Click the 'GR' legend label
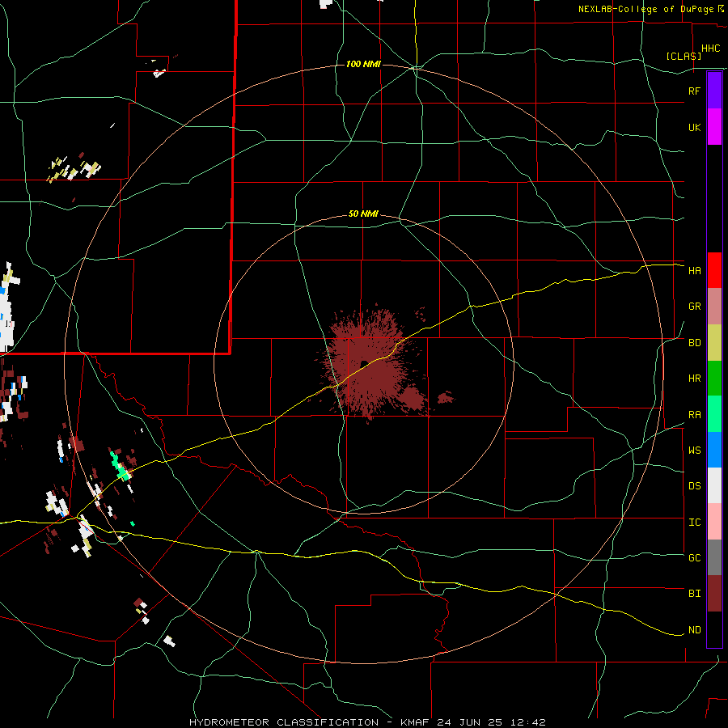The height and width of the screenshot is (728, 728). [x=694, y=307]
